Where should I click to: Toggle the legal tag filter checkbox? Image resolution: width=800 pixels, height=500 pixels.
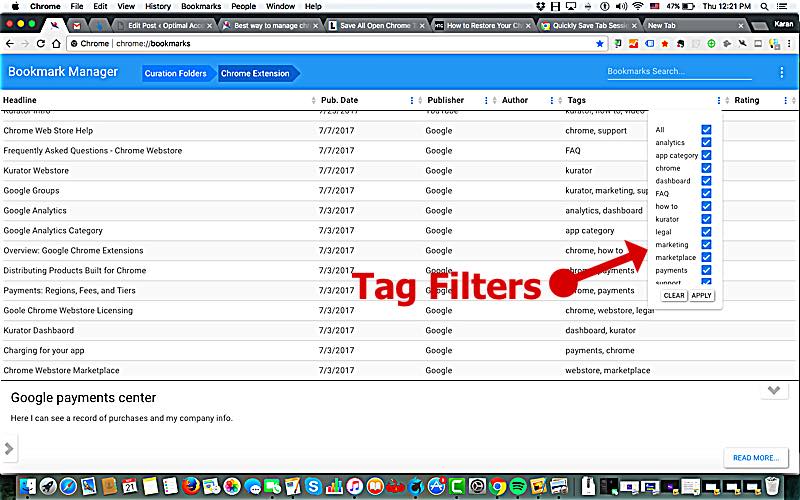tap(706, 232)
